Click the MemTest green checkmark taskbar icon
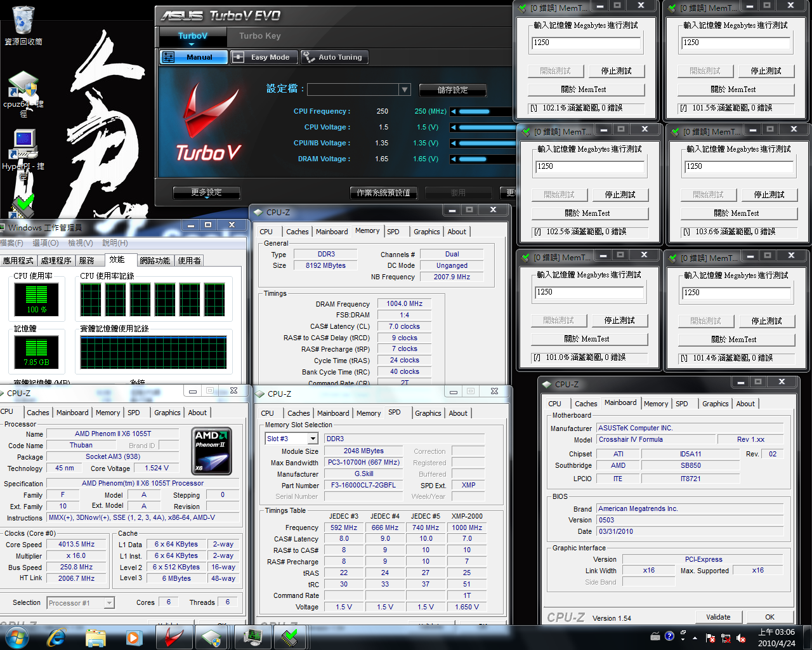The image size is (812, 650). pyautogui.click(x=290, y=637)
